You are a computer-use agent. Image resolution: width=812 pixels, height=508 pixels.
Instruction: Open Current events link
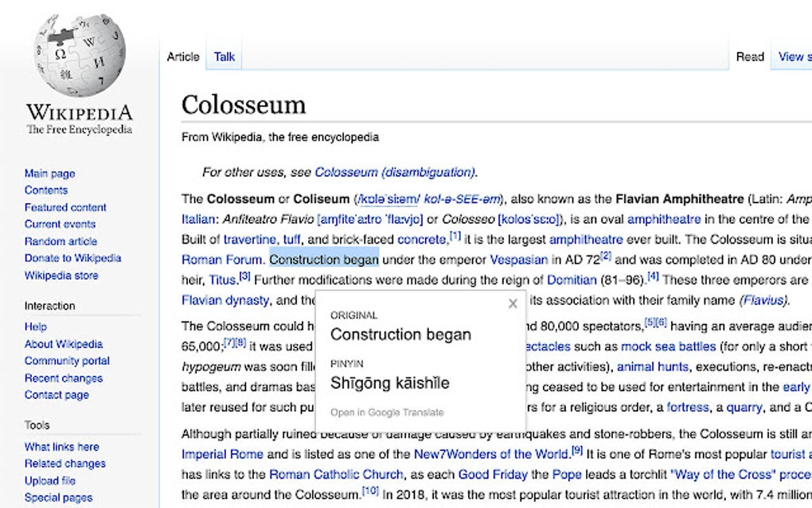[60, 224]
